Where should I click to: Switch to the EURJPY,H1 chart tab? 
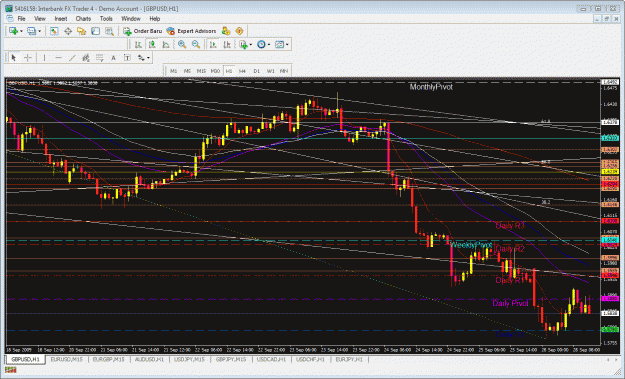click(x=349, y=359)
